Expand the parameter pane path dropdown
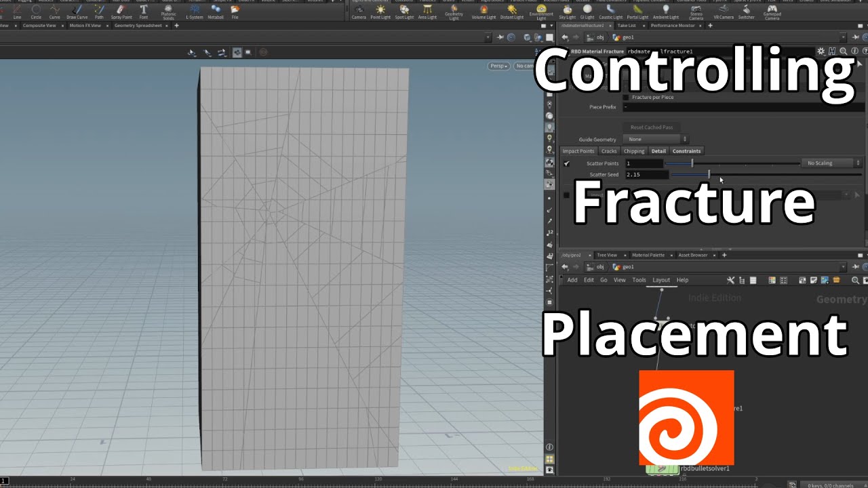 point(843,37)
